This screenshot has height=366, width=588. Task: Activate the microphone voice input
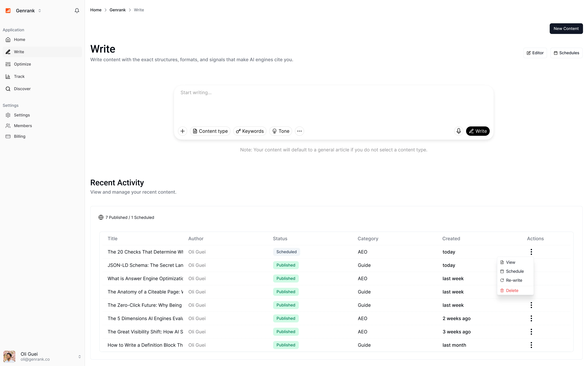[458, 131]
